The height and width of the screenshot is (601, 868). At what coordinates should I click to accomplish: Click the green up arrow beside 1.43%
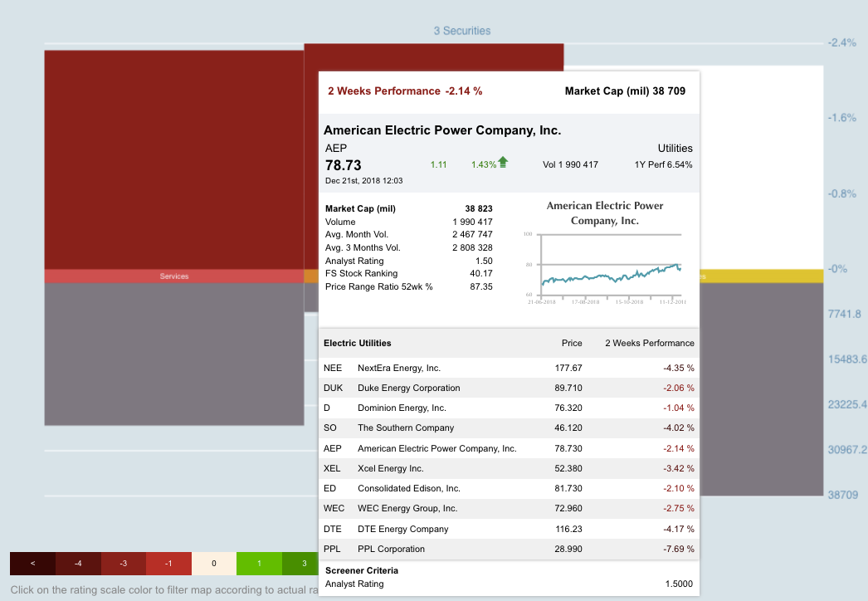pyautogui.click(x=503, y=162)
